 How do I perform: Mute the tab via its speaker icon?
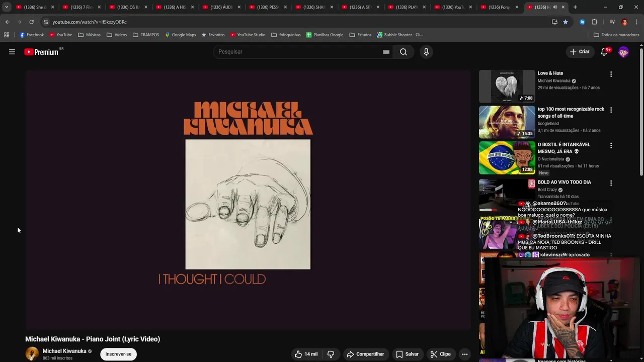click(x=555, y=7)
